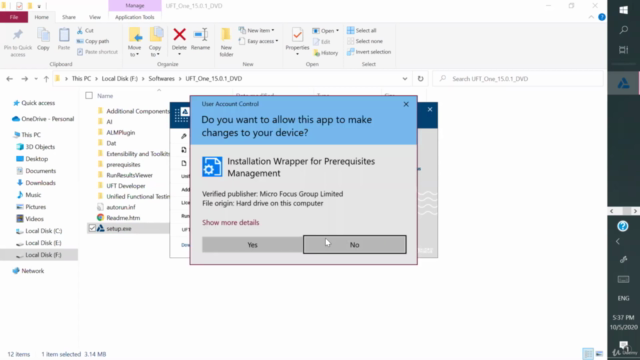This screenshot has height=360, width=640.
Task: Open Show more details link
Action: [231, 222]
